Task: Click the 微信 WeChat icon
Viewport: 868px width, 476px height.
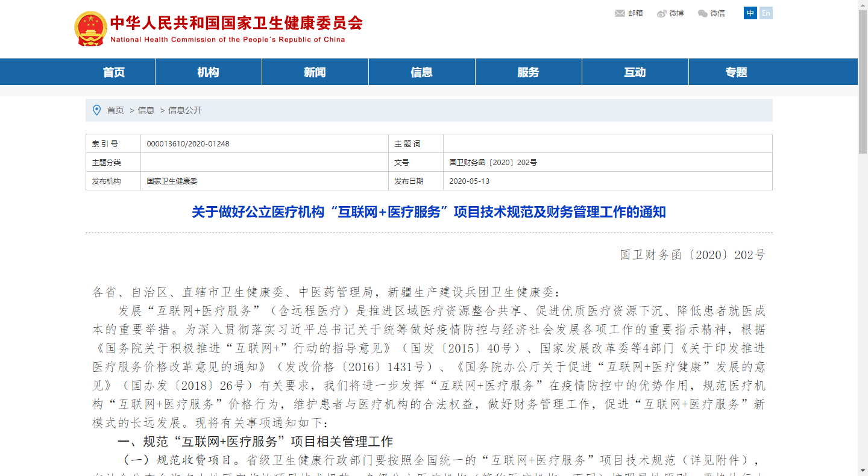Action: tap(703, 13)
